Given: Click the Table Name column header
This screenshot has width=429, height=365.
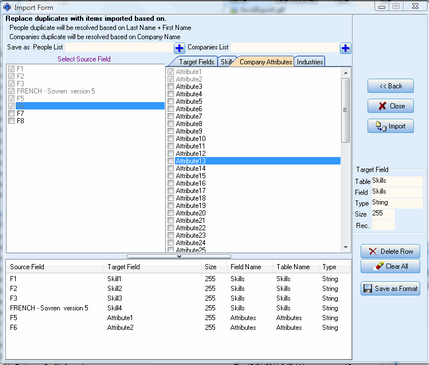Looking at the screenshot, I should pos(296,267).
